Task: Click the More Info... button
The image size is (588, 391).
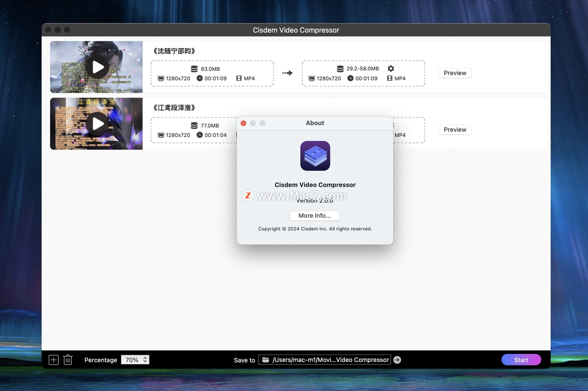Action: pos(315,216)
